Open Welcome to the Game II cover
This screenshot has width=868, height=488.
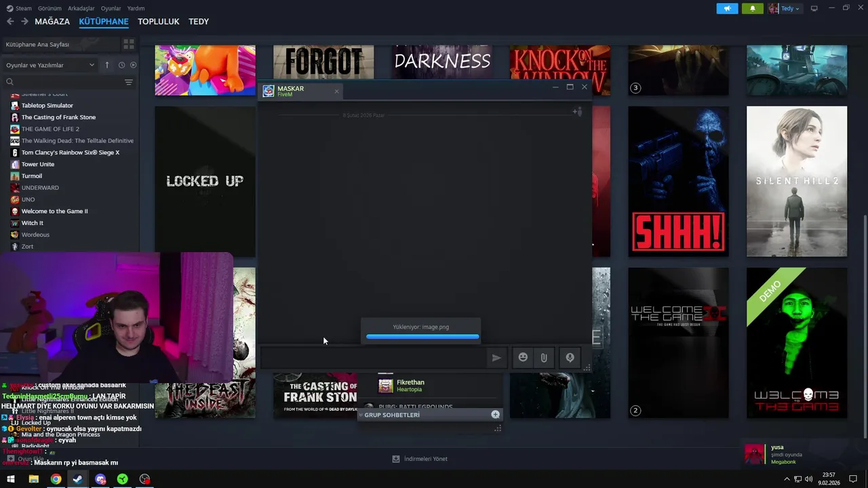click(x=678, y=343)
